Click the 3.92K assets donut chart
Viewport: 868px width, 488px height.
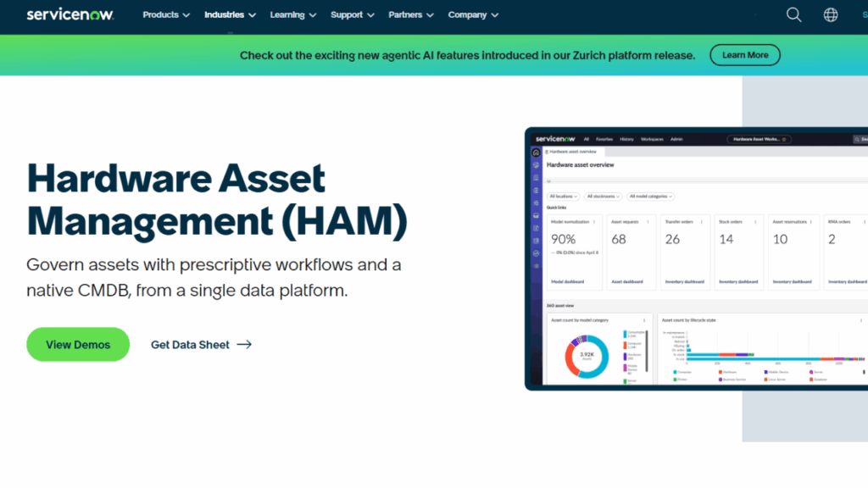click(587, 355)
